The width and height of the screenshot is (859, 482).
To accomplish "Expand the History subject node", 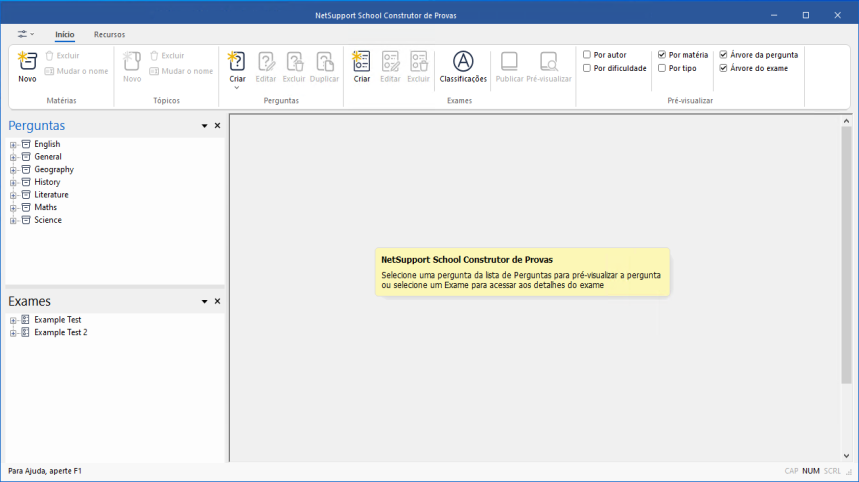I will click(x=13, y=182).
